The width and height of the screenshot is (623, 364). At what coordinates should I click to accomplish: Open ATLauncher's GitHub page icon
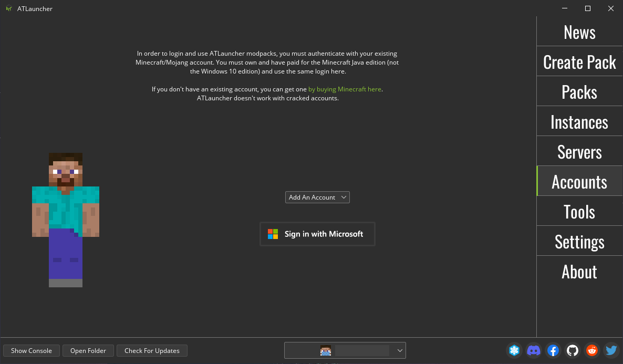pos(573,350)
